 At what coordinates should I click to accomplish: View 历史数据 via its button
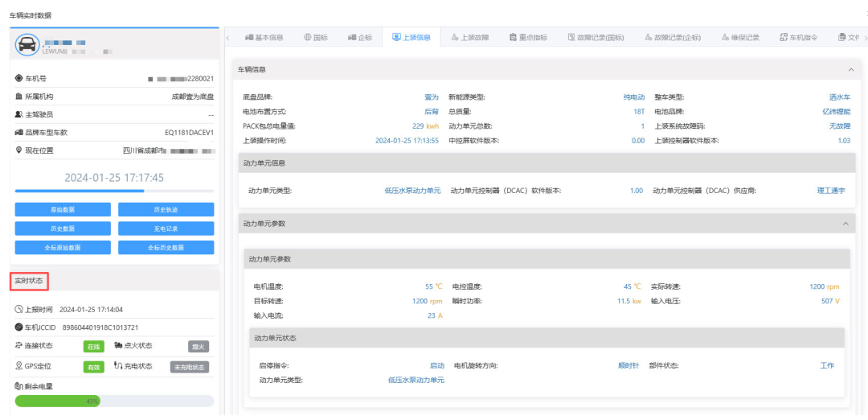pos(63,229)
